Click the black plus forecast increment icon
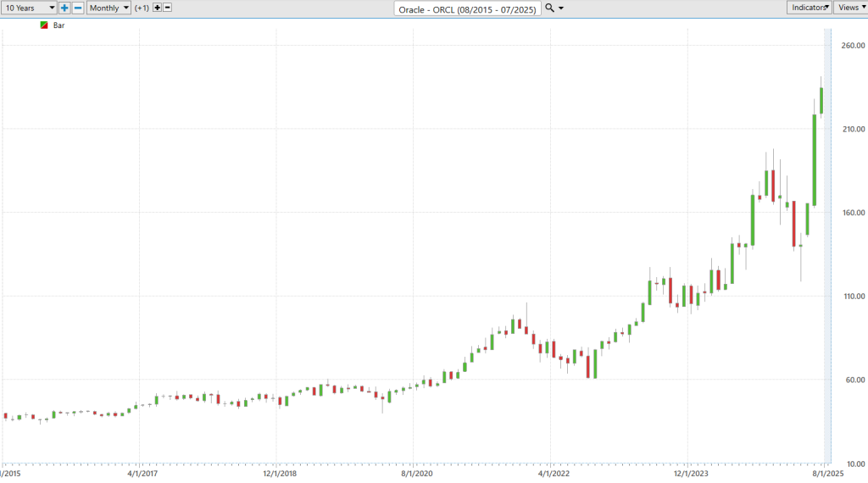868x483 pixels. click(x=157, y=8)
